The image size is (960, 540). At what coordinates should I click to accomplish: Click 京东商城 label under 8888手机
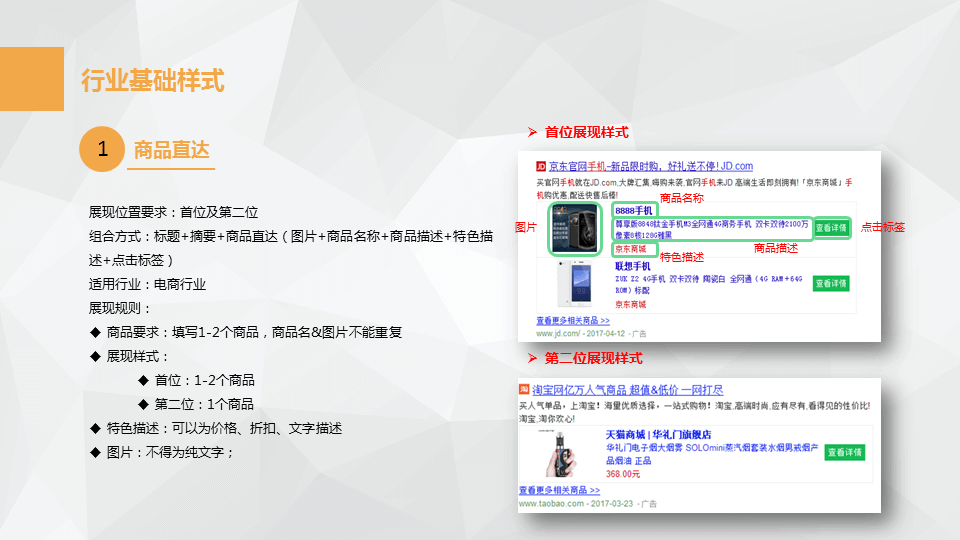pos(631,249)
